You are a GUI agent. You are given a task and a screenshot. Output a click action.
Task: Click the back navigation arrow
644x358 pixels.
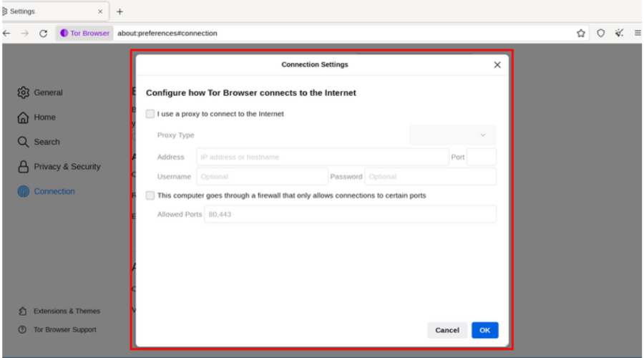pos(7,33)
